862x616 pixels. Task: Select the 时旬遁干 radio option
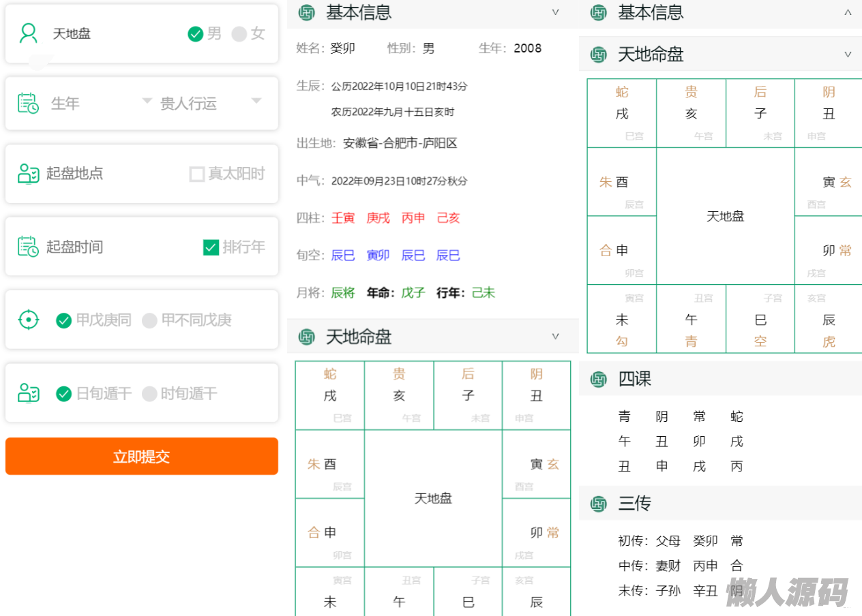[149, 393]
